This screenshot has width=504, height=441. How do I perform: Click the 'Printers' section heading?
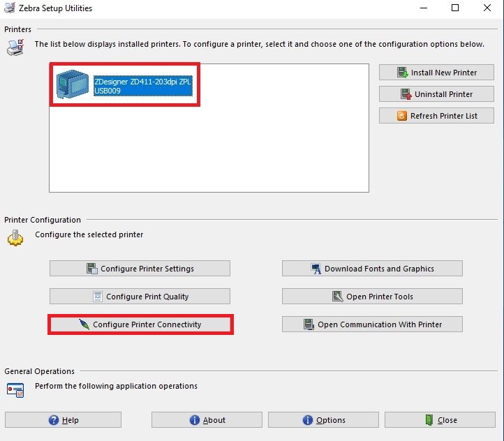pyautogui.click(x=17, y=29)
